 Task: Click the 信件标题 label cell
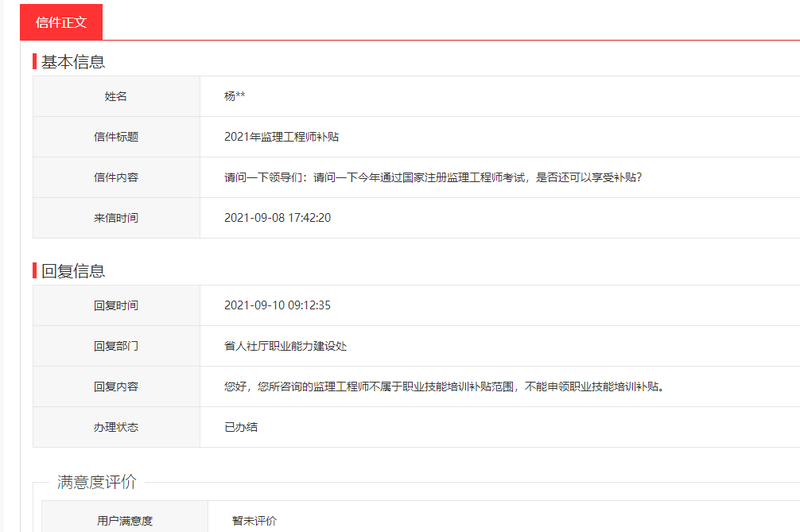pos(116,137)
